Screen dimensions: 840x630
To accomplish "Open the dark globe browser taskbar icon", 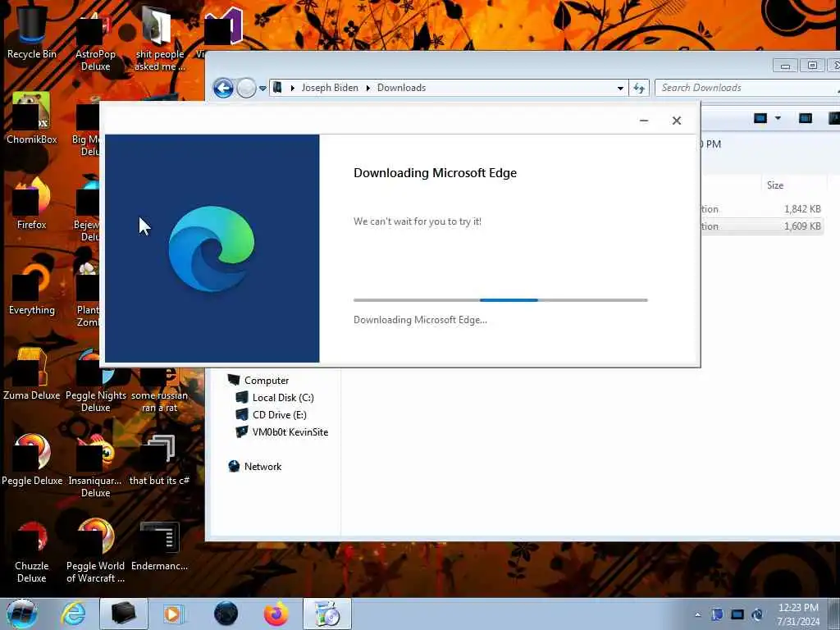I will pos(226,614).
